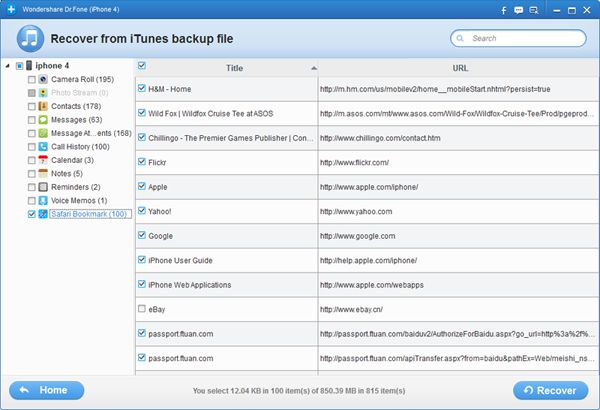The width and height of the screenshot is (600, 410).
Task: Click the Message Attachments icon
Action: click(x=43, y=133)
